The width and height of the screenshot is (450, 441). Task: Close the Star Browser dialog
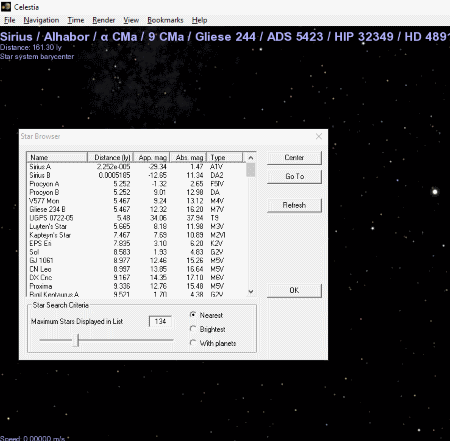[319, 136]
